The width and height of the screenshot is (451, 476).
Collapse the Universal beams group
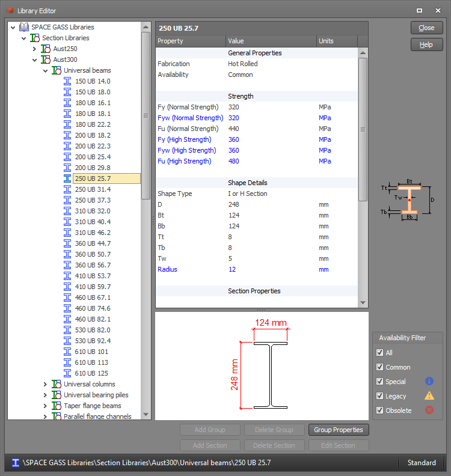46,71
